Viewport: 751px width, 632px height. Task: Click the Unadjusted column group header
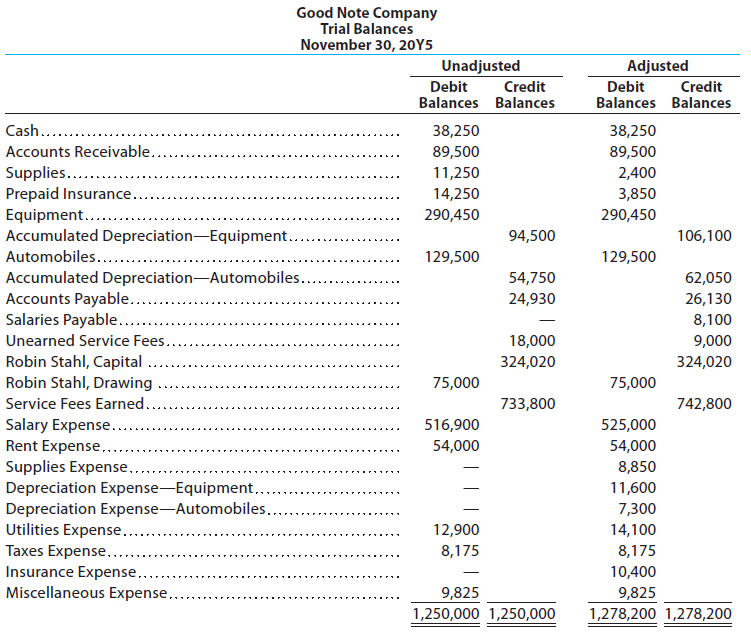[480, 66]
